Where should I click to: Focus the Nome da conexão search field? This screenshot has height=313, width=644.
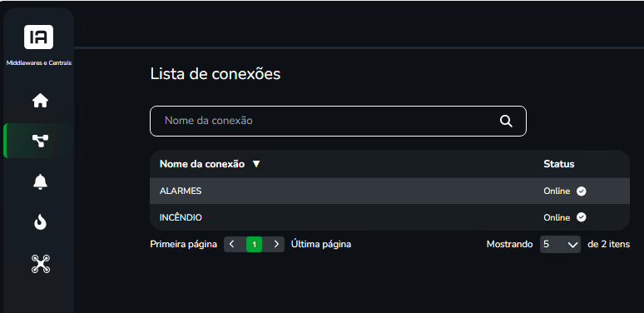pyautogui.click(x=338, y=122)
